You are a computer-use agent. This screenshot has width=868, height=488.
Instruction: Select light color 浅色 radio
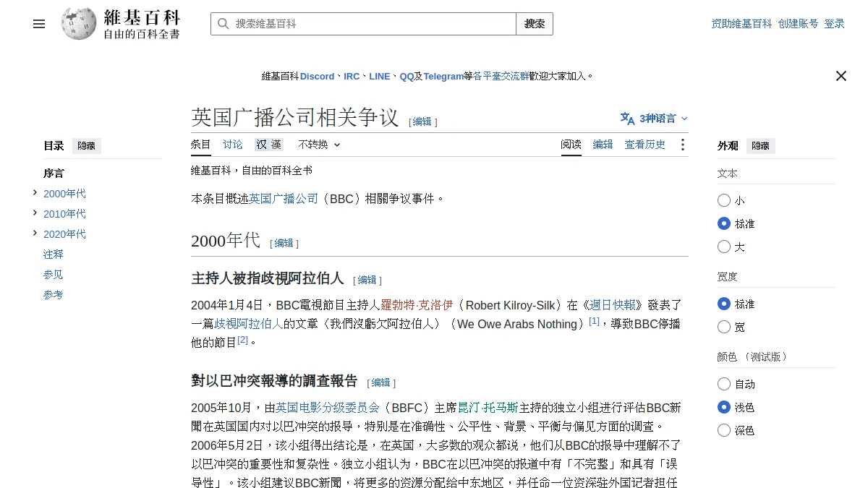(x=724, y=407)
